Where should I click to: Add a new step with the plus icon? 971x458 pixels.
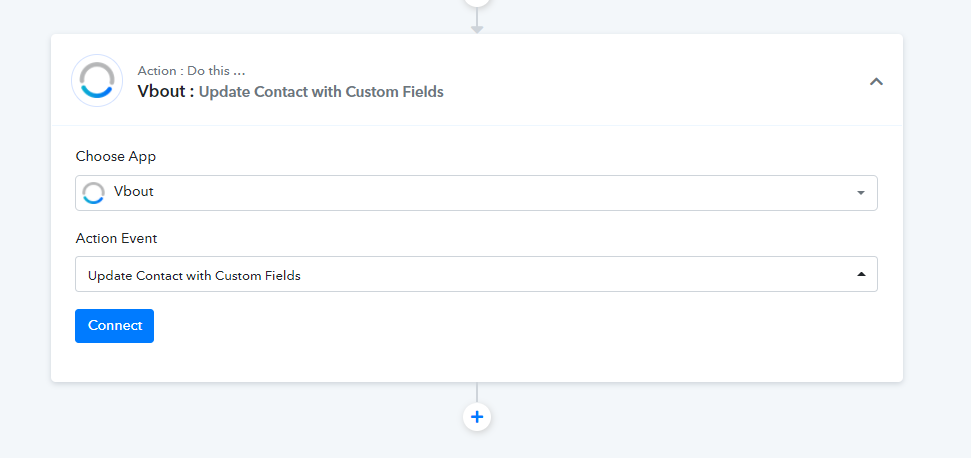pos(477,417)
